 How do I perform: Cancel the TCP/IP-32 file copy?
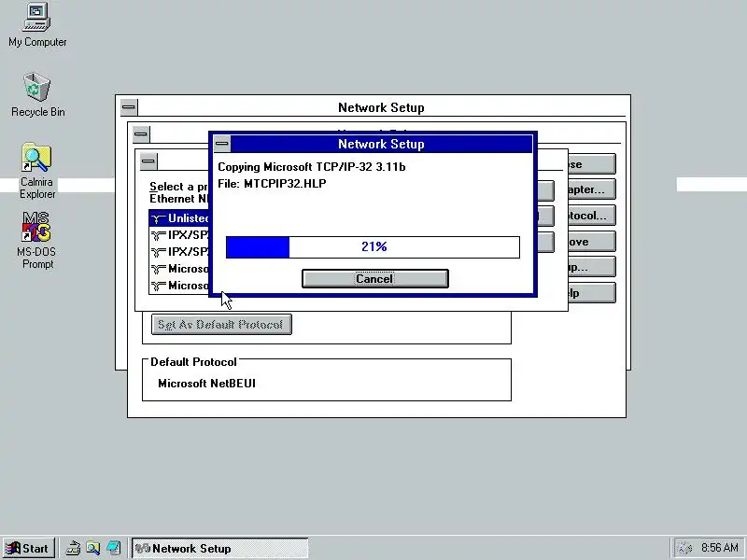point(375,278)
